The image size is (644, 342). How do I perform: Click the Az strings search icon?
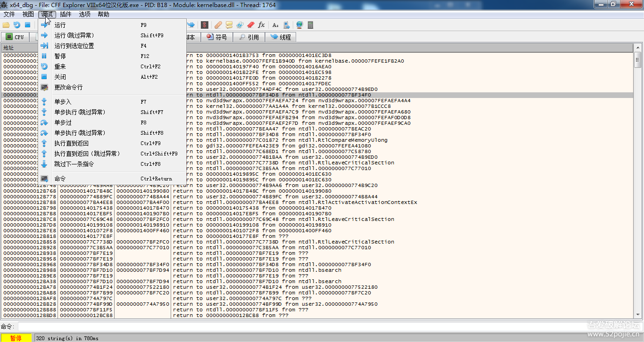276,25
